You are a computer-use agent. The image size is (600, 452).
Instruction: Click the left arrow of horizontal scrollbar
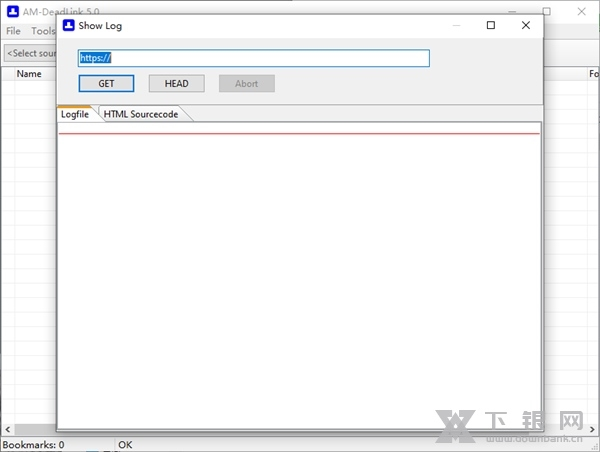point(8,429)
